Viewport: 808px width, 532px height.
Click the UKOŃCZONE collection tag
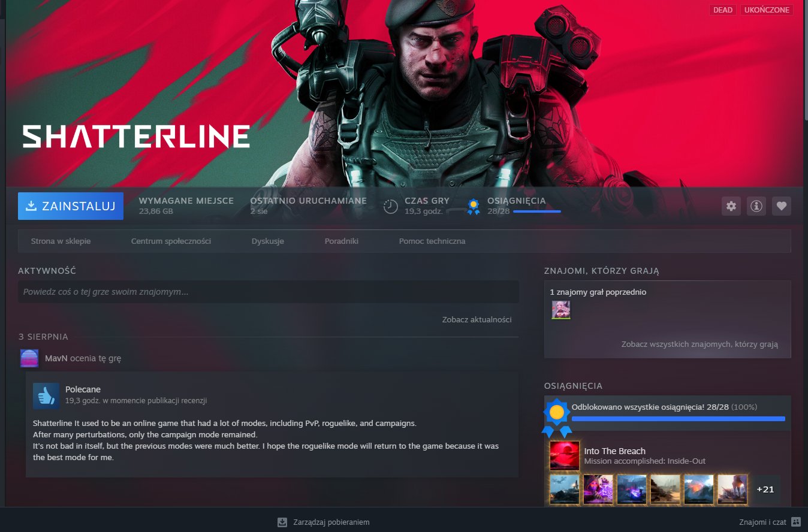click(x=767, y=10)
